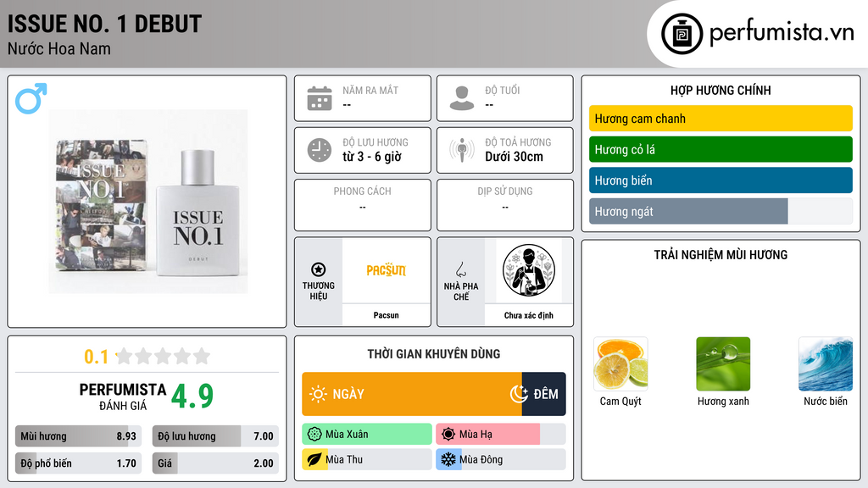This screenshot has width=868, height=488.
Task: Click the Nước biển wave thumbnail
Action: 826,364
